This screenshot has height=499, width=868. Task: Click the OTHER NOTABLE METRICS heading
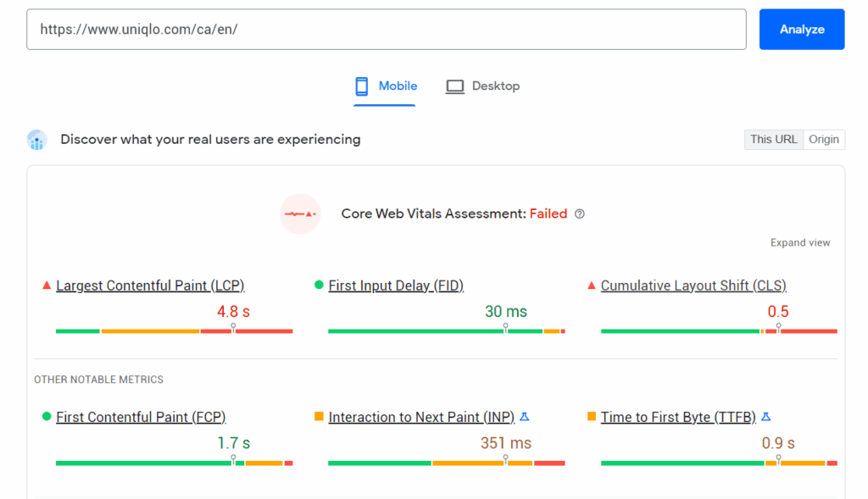point(98,380)
